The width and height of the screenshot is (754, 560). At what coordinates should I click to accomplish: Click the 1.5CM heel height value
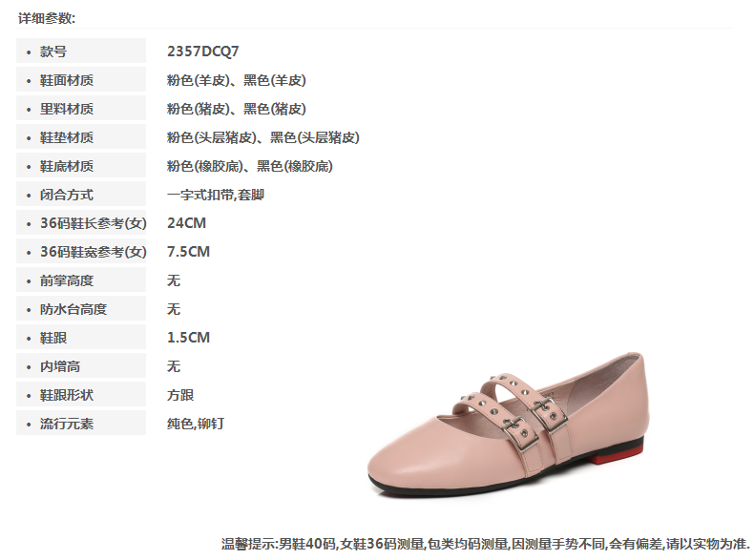189,338
